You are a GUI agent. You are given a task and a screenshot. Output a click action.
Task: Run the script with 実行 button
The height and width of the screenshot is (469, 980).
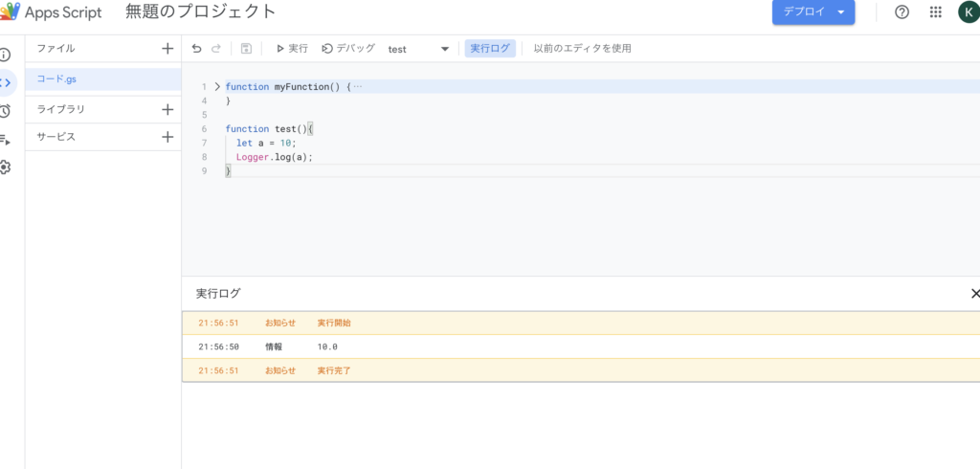click(x=292, y=49)
